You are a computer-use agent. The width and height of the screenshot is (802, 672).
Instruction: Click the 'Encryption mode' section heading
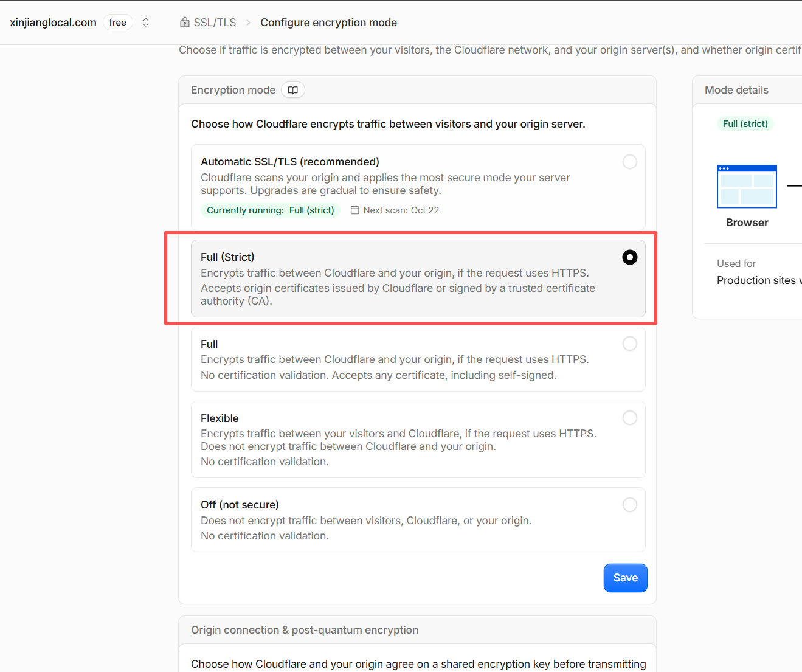pyautogui.click(x=233, y=90)
